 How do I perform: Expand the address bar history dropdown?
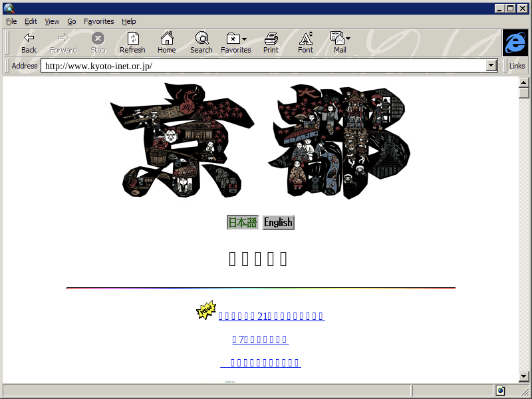pos(492,66)
